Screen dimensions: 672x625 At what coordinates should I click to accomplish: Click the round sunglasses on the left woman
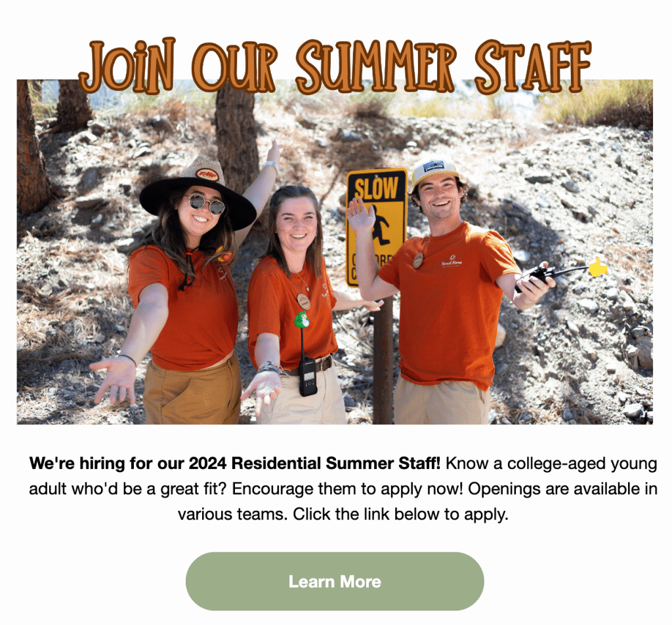pos(205,203)
